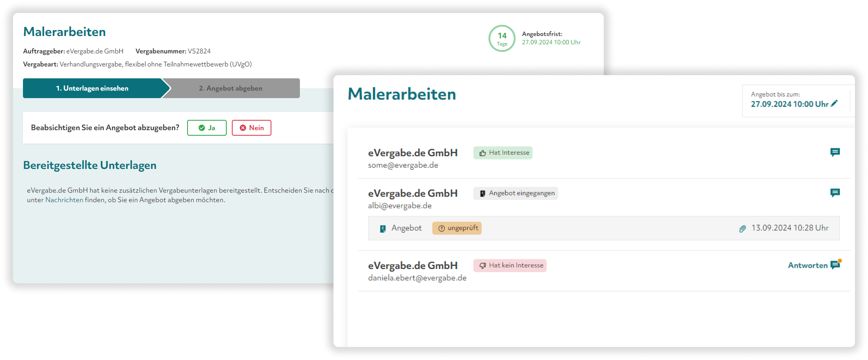Switch to step 2. Angebot abgeben
The image size is (868, 360).
(x=231, y=88)
